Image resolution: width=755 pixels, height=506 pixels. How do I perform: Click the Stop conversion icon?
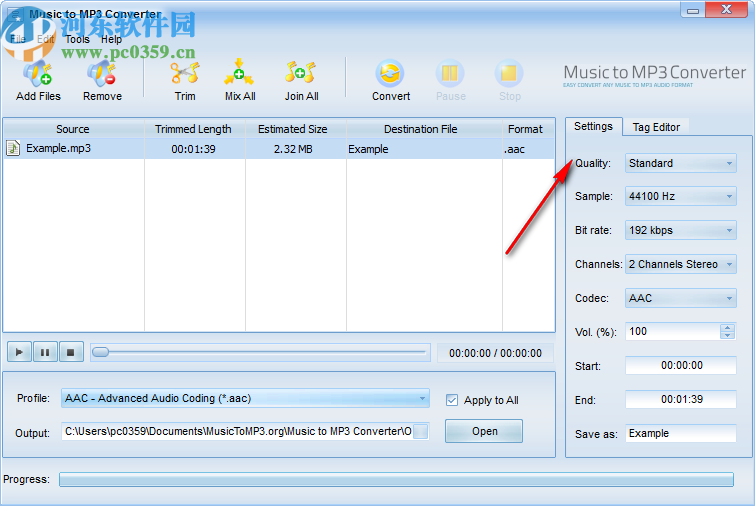pyautogui.click(x=509, y=74)
